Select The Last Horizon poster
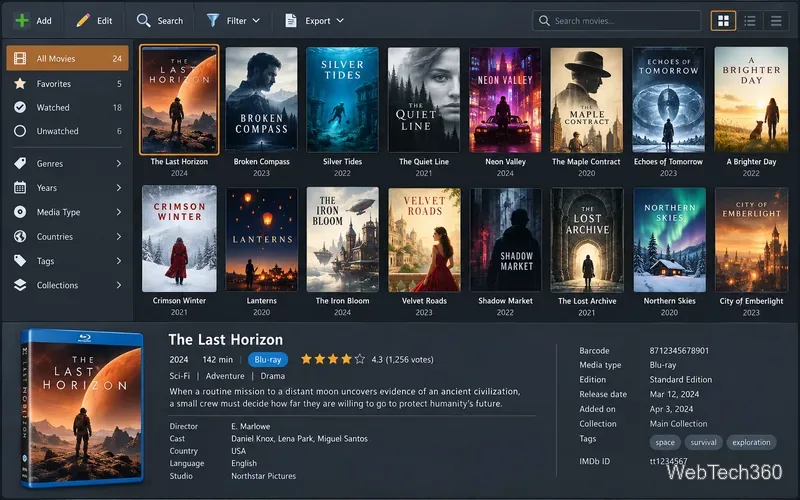Viewport: 800px width, 500px height. (179, 100)
